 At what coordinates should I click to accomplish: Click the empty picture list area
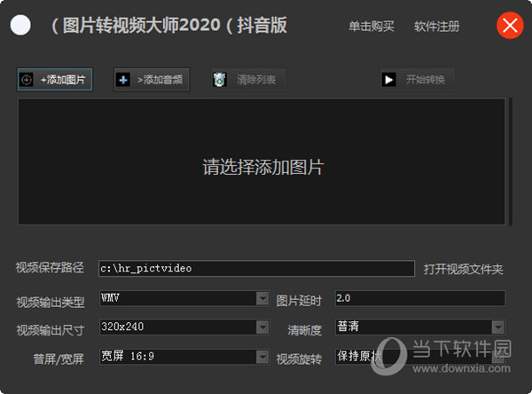[262, 162]
